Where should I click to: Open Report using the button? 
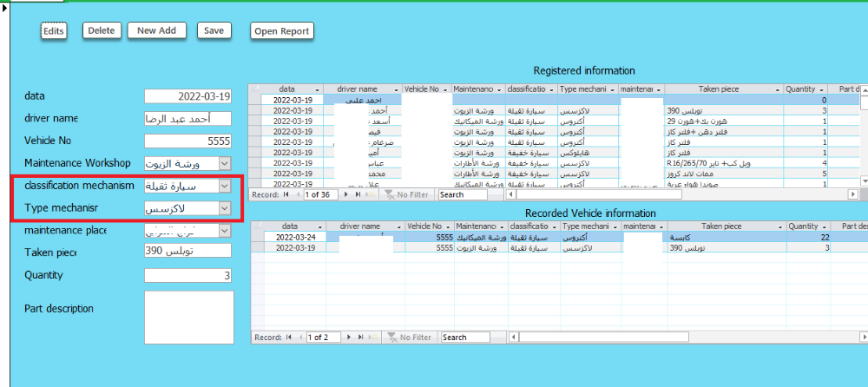click(x=282, y=31)
